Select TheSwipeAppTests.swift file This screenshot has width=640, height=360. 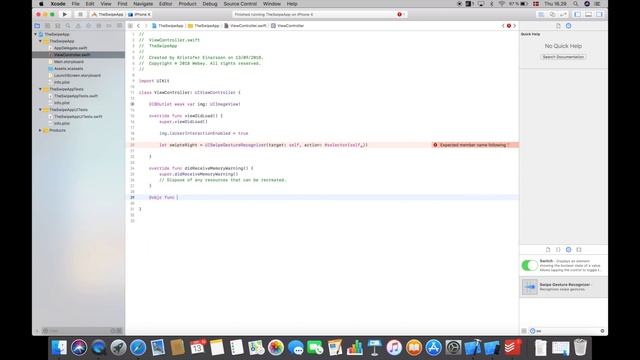click(x=76, y=96)
